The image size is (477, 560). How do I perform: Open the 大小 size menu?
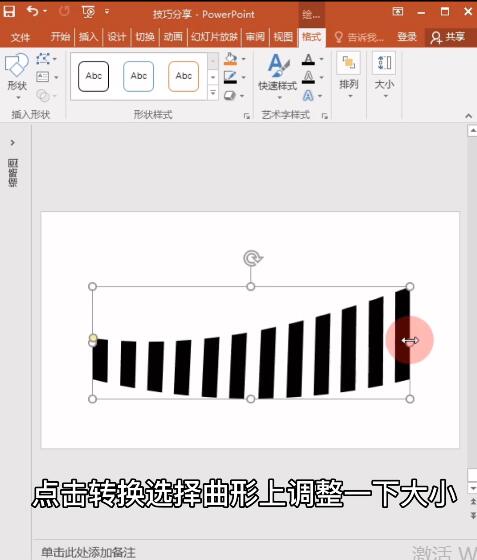pos(384,76)
